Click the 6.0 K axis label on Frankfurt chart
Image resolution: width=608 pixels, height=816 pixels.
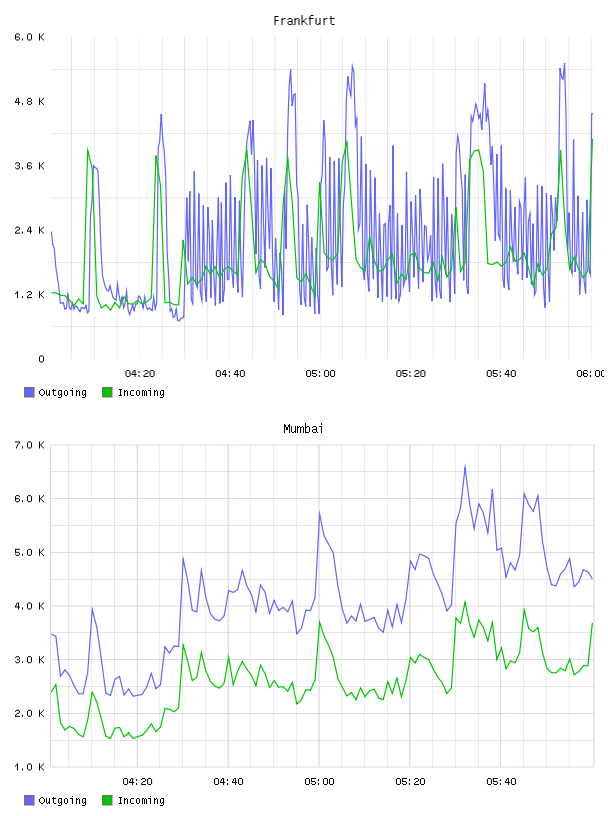(x=30, y=37)
